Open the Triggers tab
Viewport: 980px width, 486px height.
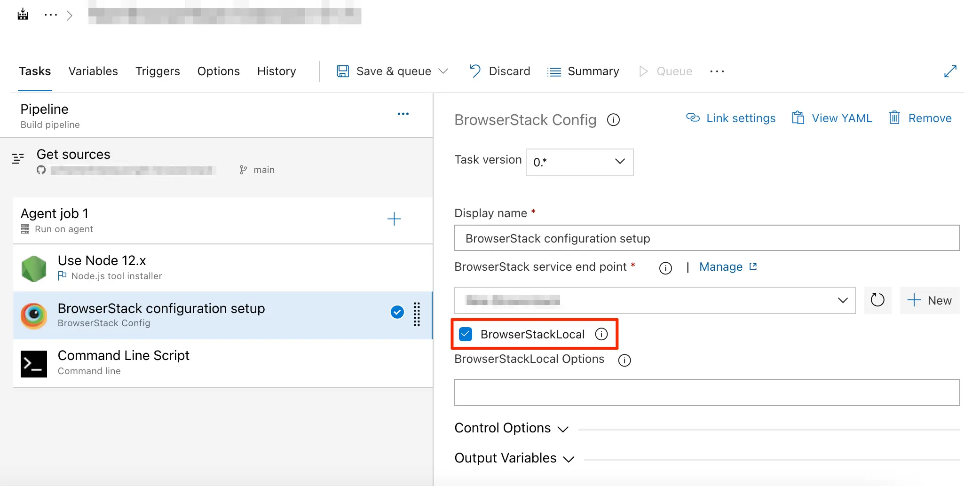(x=158, y=71)
